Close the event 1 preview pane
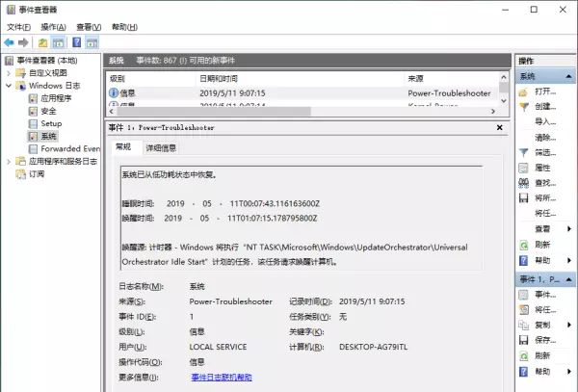 point(499,127)
